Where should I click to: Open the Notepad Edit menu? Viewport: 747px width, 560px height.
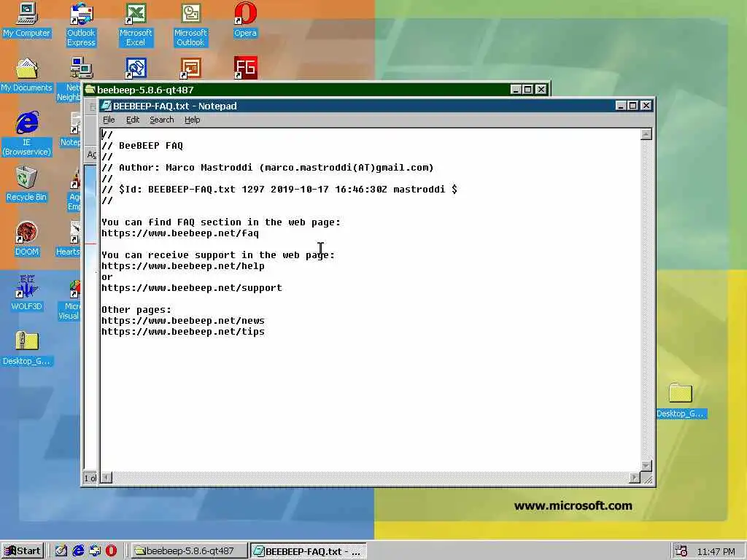coord(133,120)
